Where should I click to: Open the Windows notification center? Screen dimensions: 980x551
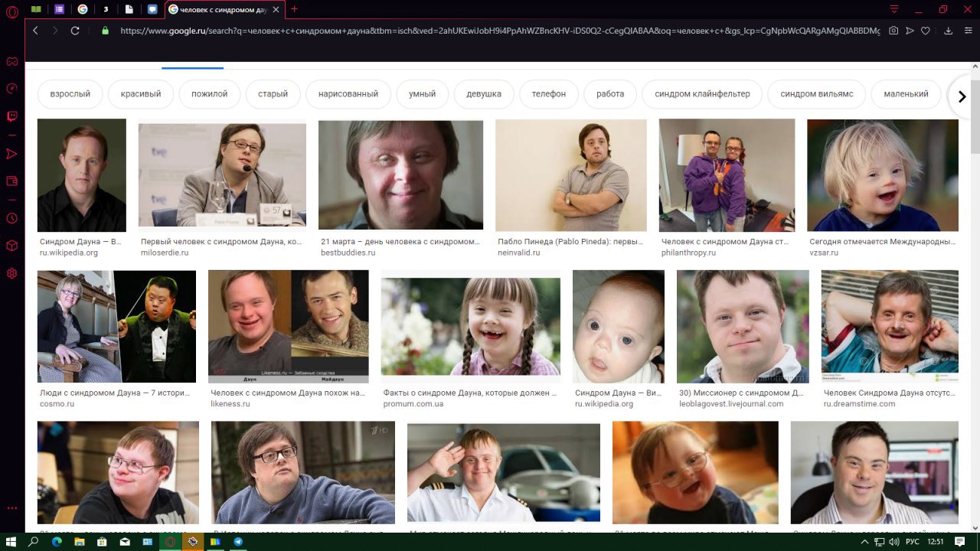pos(960,541)
